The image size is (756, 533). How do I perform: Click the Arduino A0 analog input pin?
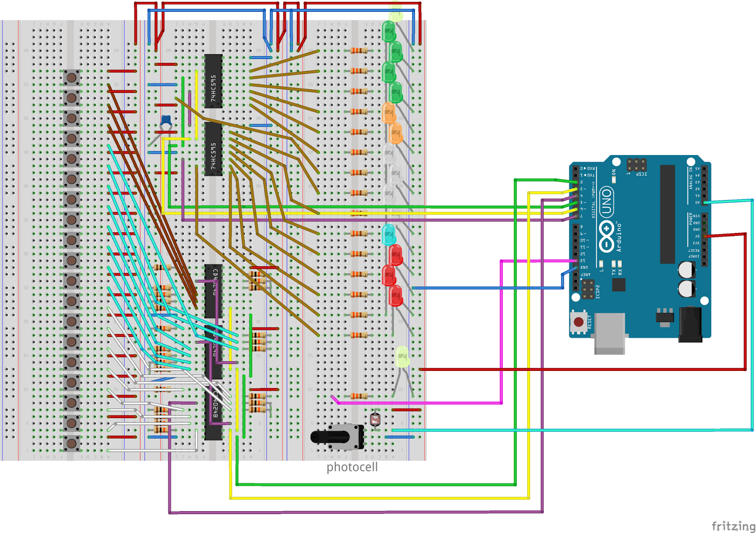coord(704,202)
